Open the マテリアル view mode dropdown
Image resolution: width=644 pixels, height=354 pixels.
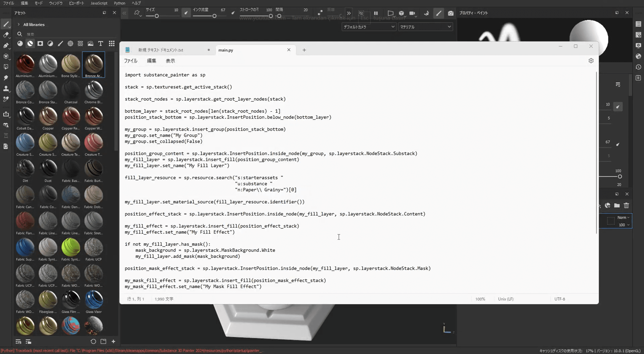click(425, 27)
